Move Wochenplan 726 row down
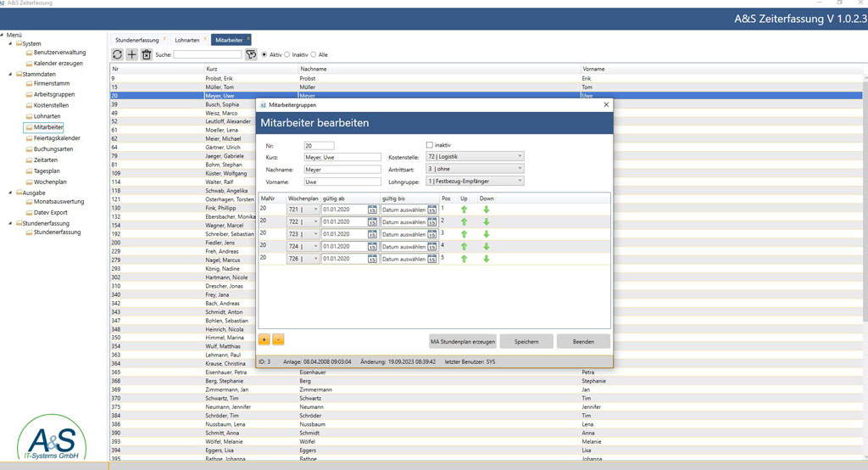868x470 pixels. [486, 259]
